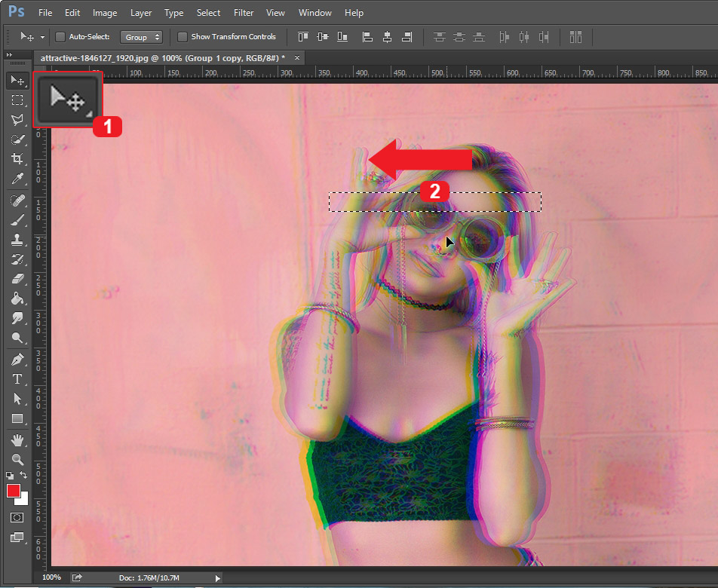Viewport: 718px width, 588px height.
Task: Select the Clone Stamp tool
Action: point(17,239)
